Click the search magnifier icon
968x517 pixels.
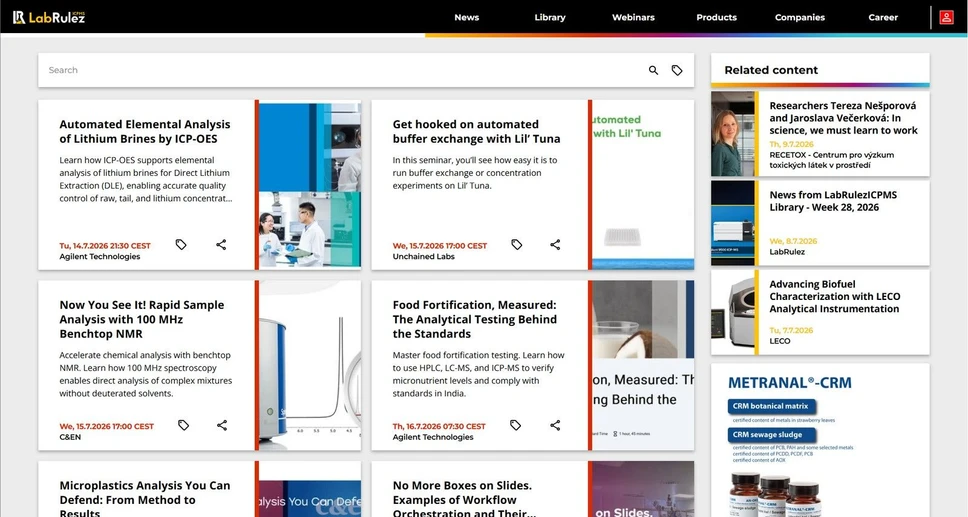(653, 70)
